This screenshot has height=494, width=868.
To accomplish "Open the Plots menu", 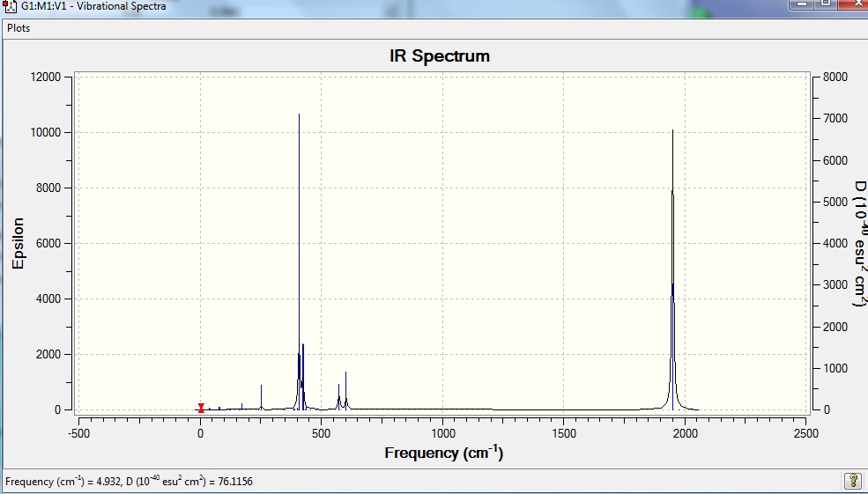I will (x=19, y=28).
